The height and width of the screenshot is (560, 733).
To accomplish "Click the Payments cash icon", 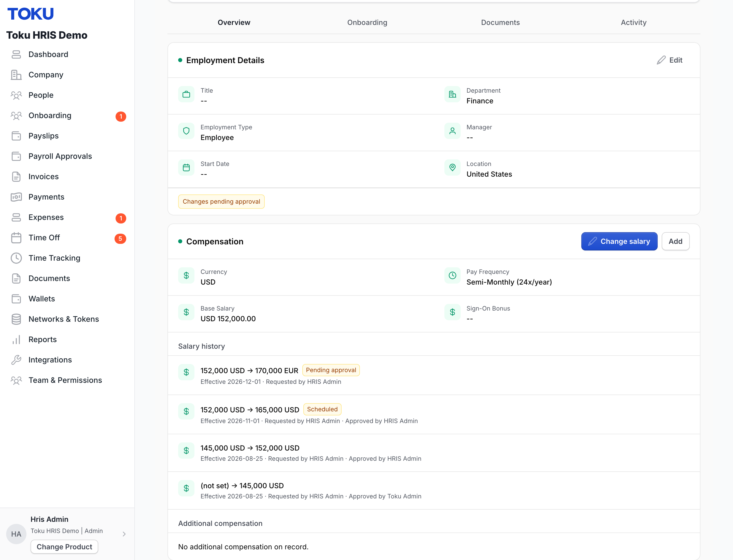I will [x=16, y=197].
